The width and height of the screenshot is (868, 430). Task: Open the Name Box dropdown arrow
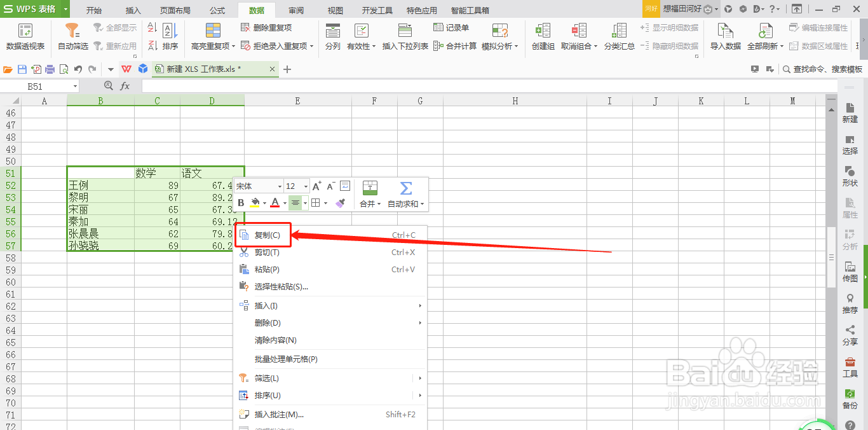[75, 87]
